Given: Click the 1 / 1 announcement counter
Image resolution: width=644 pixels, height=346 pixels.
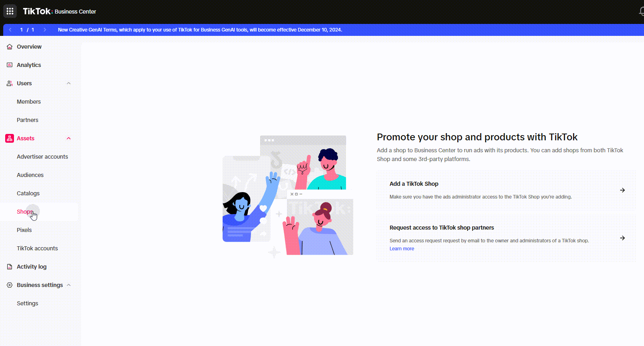Looking at the screenshot, I should 27,30.
